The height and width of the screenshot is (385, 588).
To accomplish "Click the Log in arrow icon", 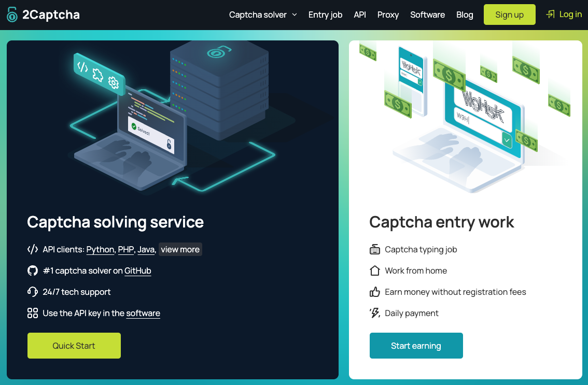I will pyautogui.click(x=550, y=15).
